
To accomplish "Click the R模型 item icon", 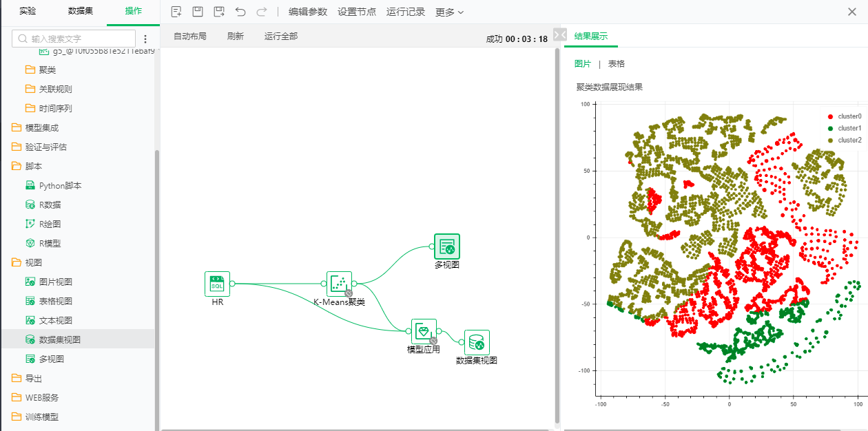I will [x=30, y=244].
